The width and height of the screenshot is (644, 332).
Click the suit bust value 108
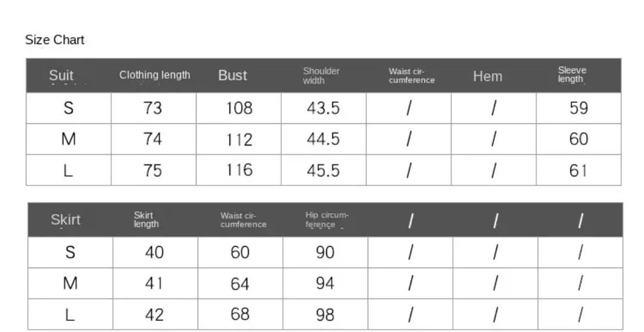point(239,108)
